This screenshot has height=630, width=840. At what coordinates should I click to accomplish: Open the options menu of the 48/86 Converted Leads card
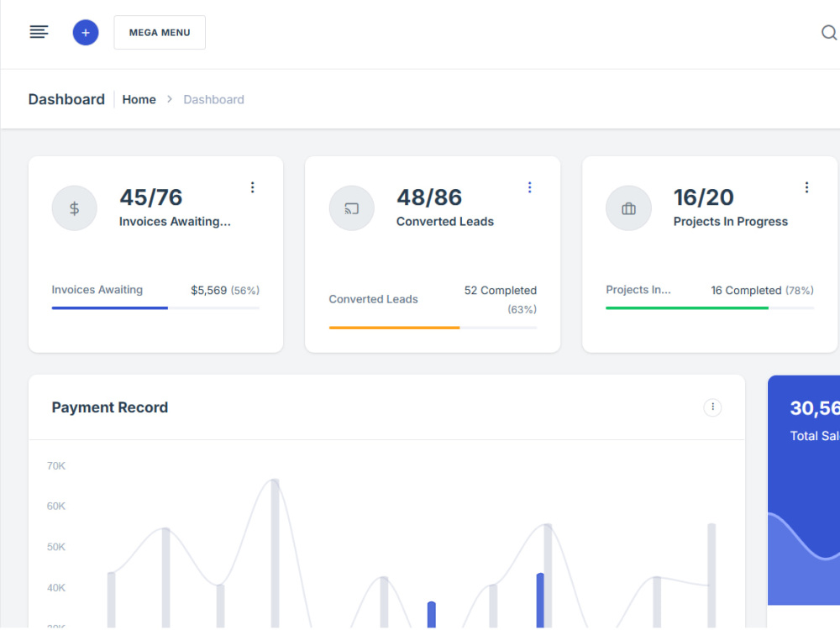[530, 187]
